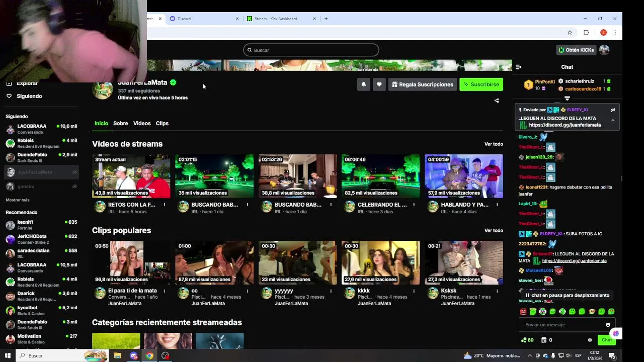Open goncho offline channel in sidebar

tap(42, 187)
